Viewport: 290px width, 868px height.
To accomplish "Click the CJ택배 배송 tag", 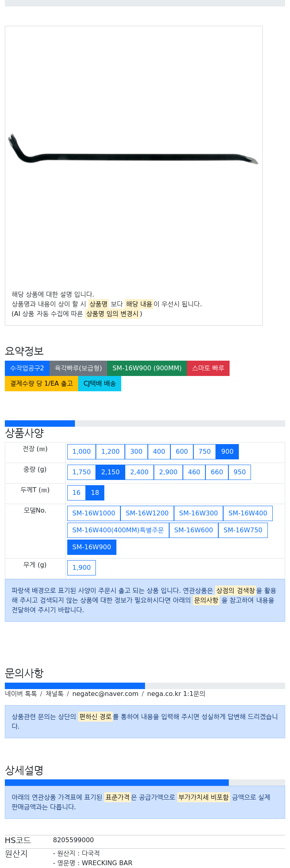I will [x=99, y=383].
